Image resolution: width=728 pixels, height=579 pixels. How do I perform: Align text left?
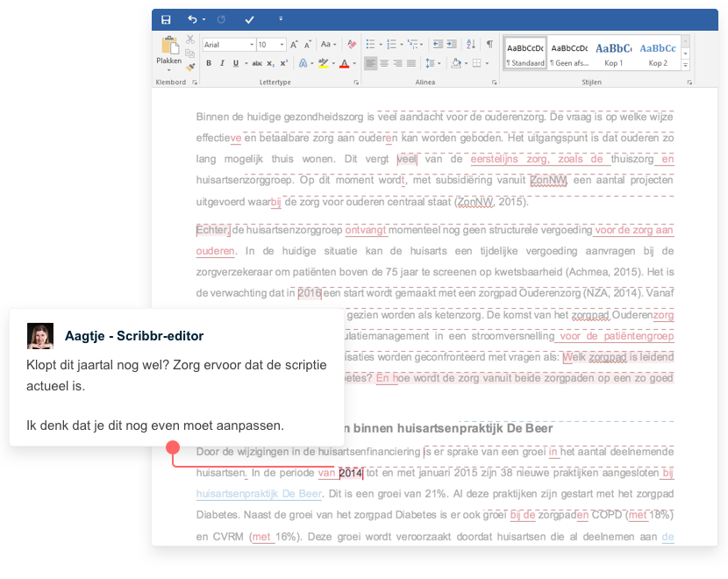pyautogui.click(x=370, y=64)
